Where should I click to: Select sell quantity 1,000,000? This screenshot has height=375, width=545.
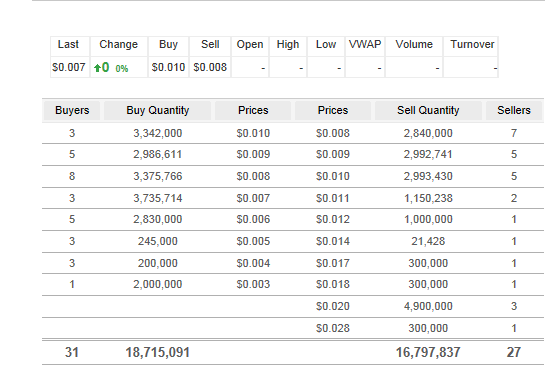pyautogui.click(x=428, y=220)
